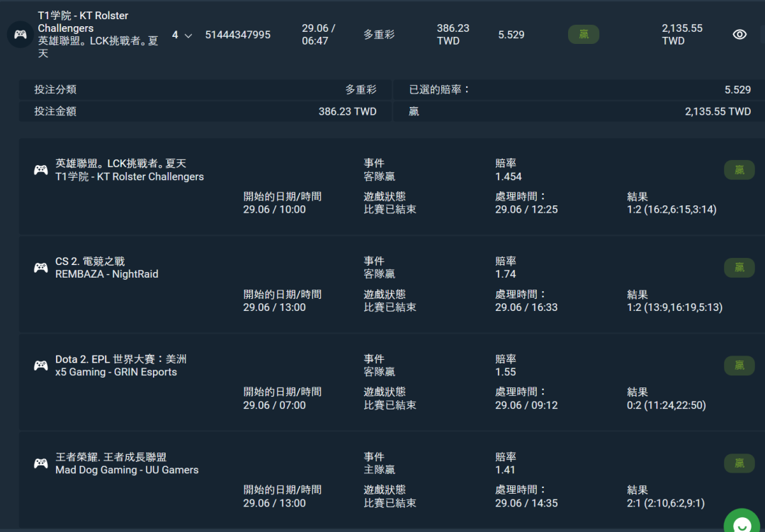Click the win badge on the Dota 2 row

(739, 366)
